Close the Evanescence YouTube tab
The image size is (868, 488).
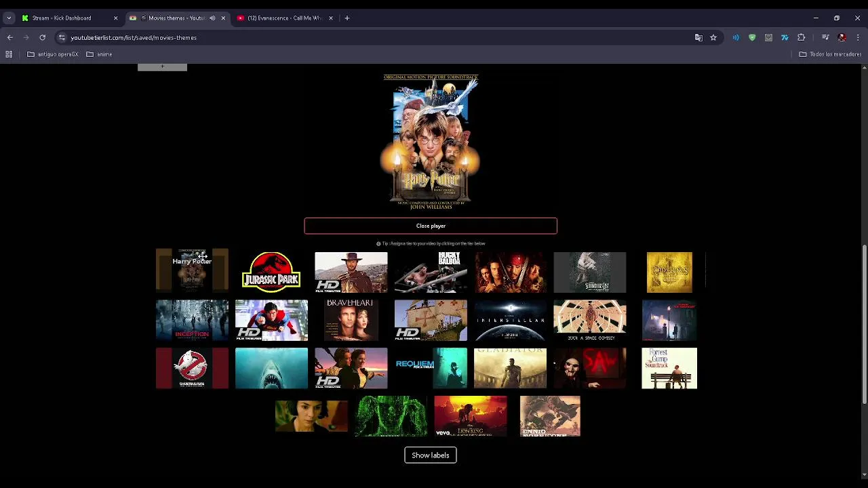click(x=331, y=18)
